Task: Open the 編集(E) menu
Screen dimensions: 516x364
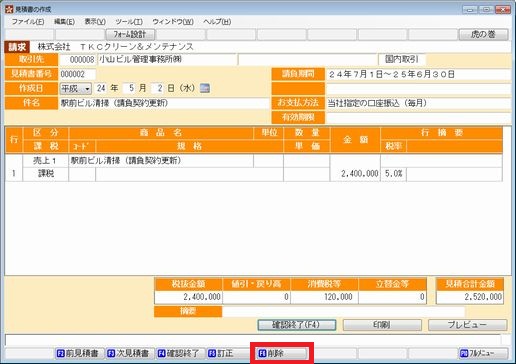Action: tap(64, 22)
